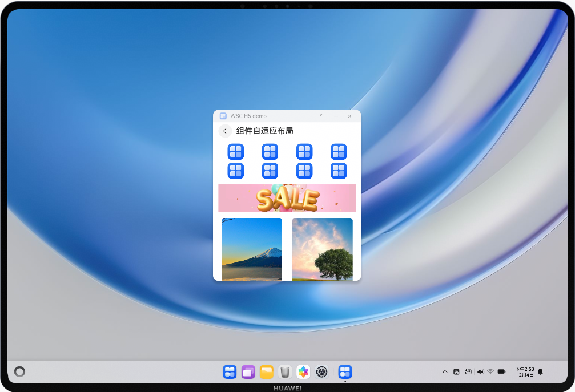Viewport: 575px width, 392px height.
Task: Open Settings gear in the dock
Action: click(x=322, y=372)
